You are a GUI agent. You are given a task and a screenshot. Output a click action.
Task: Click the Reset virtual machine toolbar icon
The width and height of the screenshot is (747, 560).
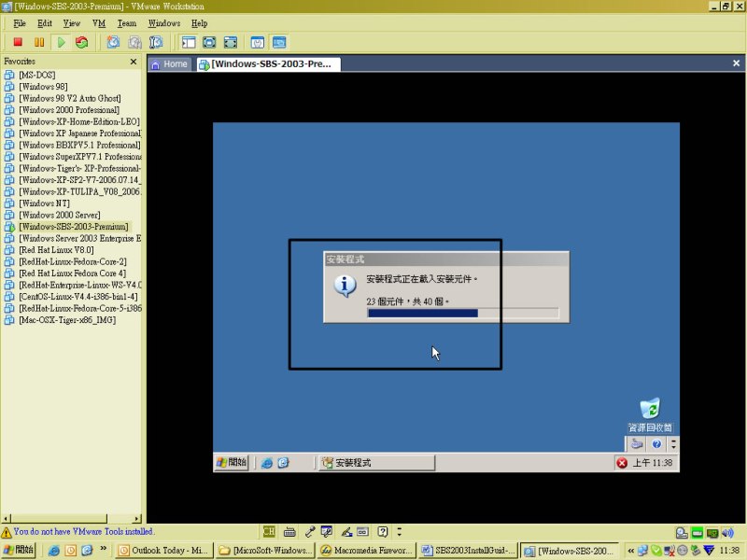tap(82, 42)
